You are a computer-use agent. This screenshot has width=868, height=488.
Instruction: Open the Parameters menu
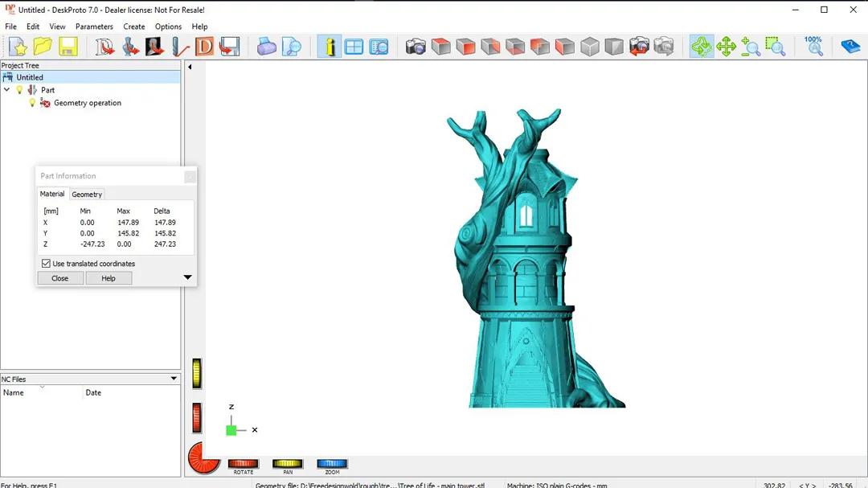(x=94, y=27)
